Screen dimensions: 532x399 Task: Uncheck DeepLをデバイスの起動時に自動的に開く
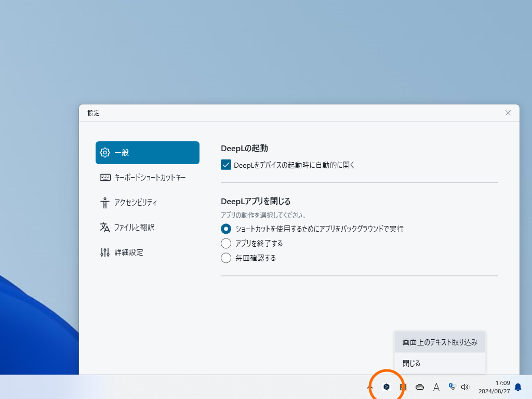226,165
